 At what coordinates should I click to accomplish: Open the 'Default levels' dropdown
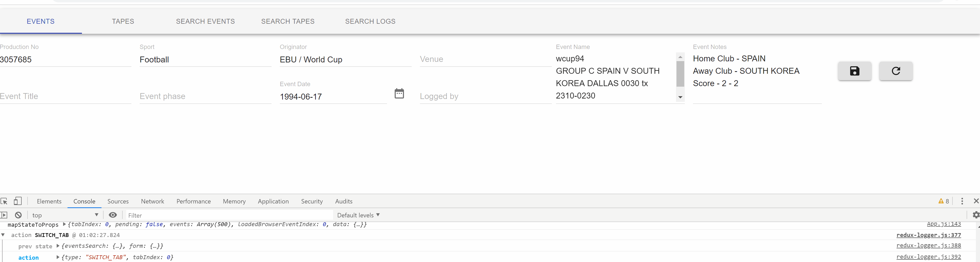357,215
